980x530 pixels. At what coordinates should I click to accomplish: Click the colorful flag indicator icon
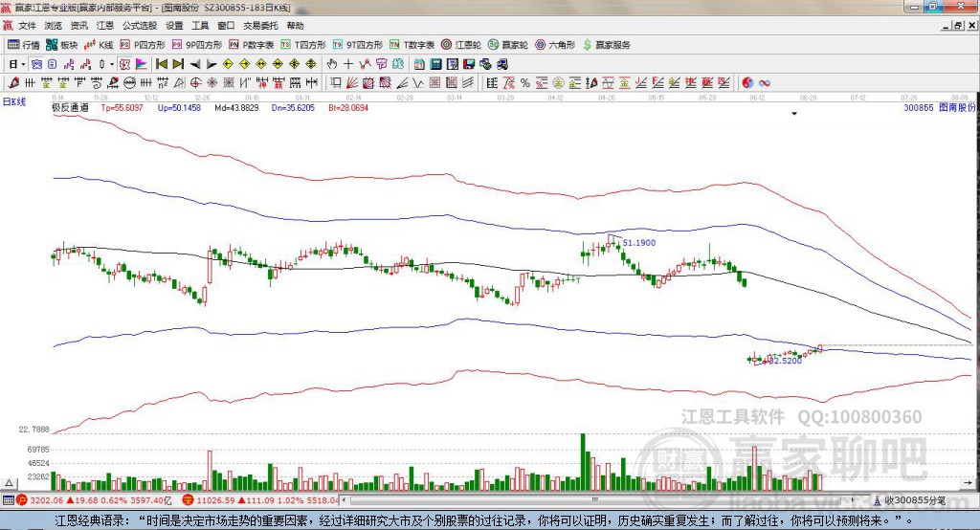[142, 64]
